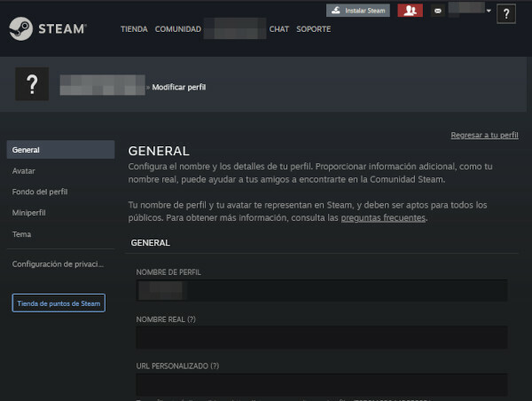Click the top-right question mark avatar

pyautogui.click(x=506, y=14)
